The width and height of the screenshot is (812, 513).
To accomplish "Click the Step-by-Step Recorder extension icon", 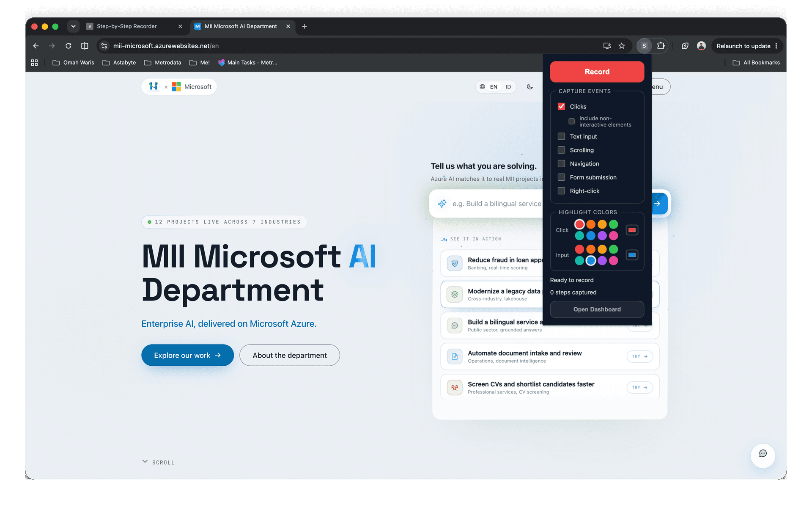I will [644, 46].
